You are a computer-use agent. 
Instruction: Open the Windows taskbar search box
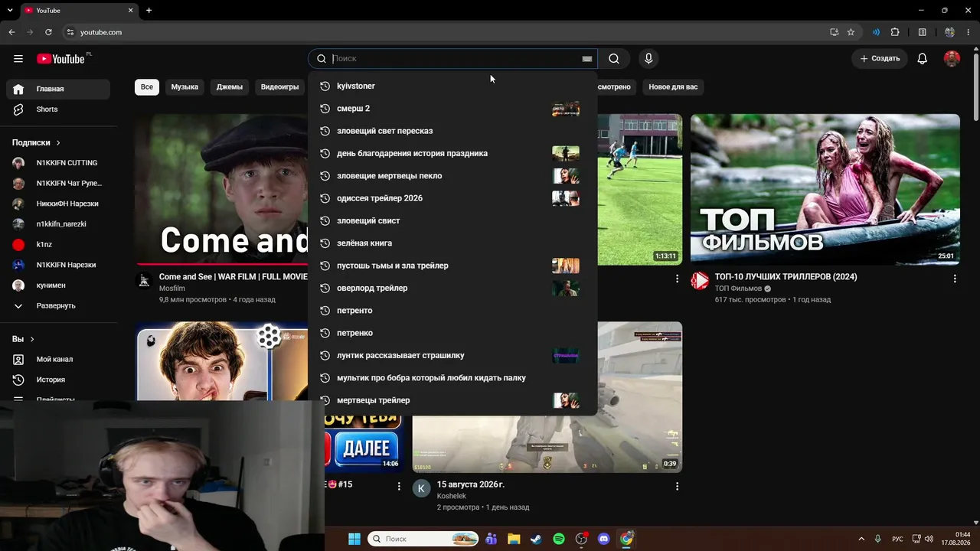tap(423, 539)
